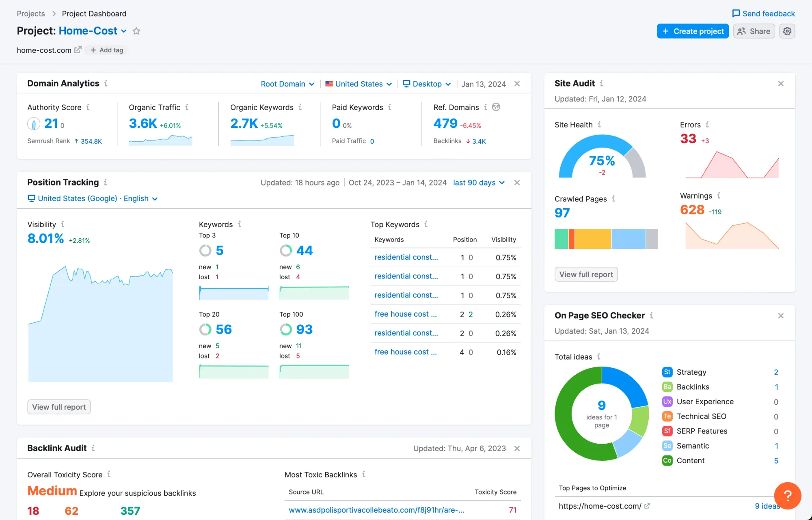Click the Backlink Audit info icon
The width and height of the screenshot is (812, 520).
point(93,448)
